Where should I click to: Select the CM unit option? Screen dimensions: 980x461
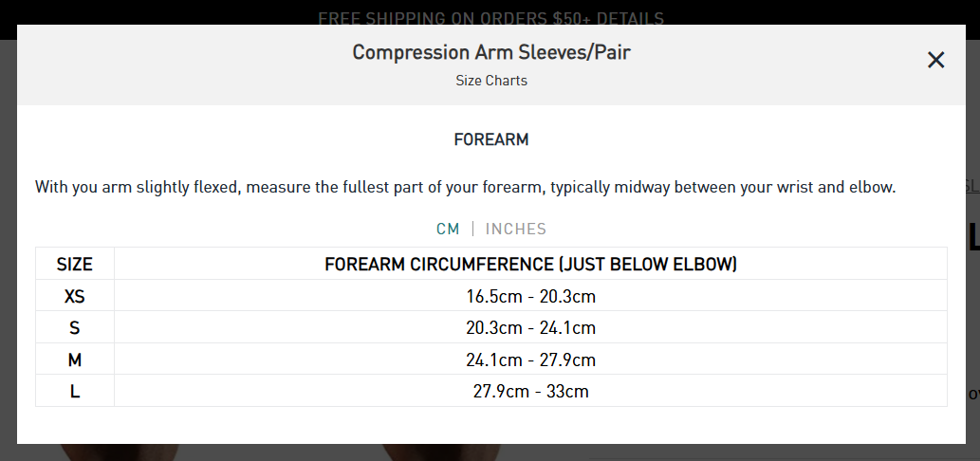[x=448, y=230]
